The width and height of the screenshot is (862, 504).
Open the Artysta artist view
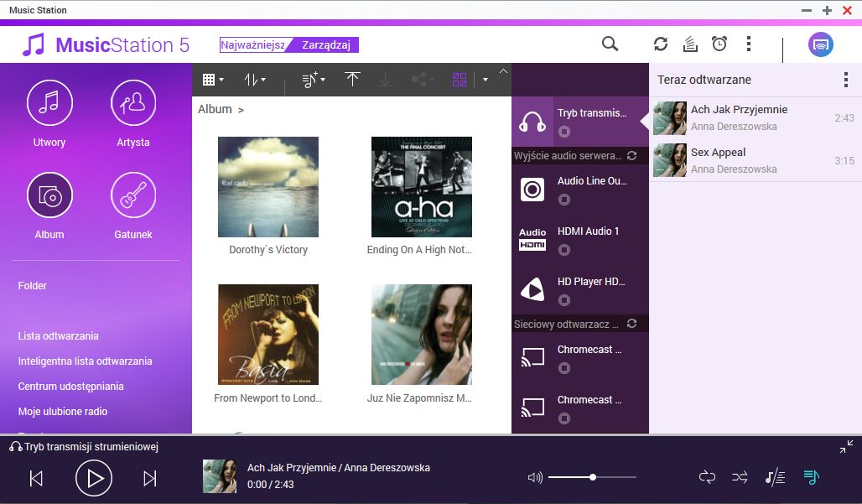click(x=133, y=103)
